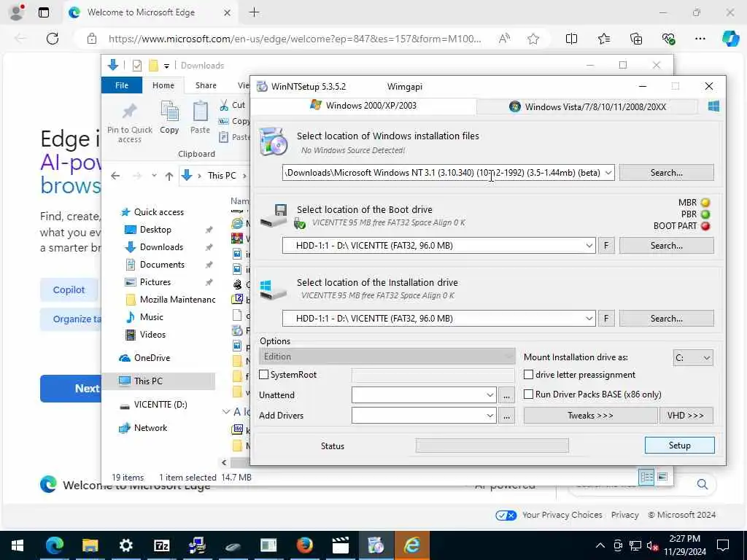This screenshot has width=747, height=560.
Task: Expand the Unattend dropdown
Action: click(489, 395)
